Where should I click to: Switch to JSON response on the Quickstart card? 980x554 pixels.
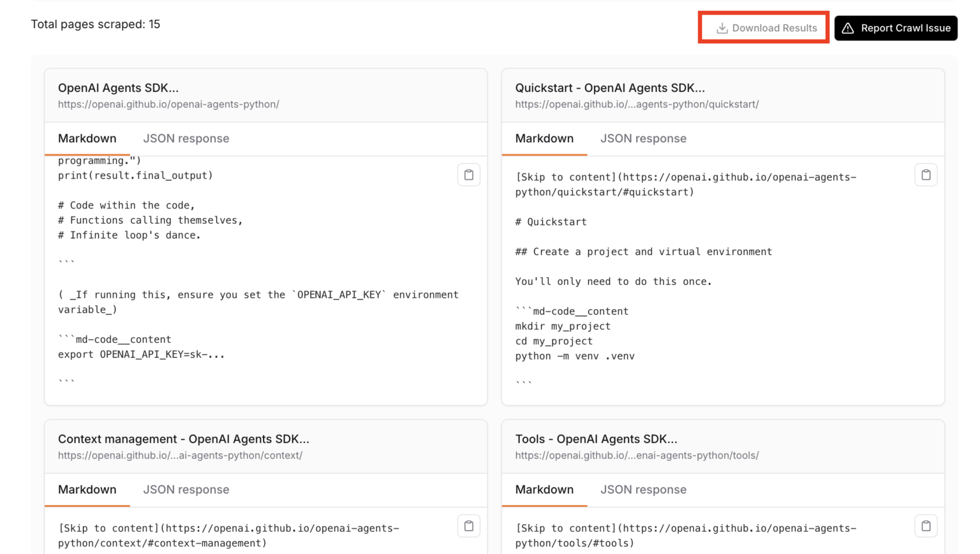(643, 138)
